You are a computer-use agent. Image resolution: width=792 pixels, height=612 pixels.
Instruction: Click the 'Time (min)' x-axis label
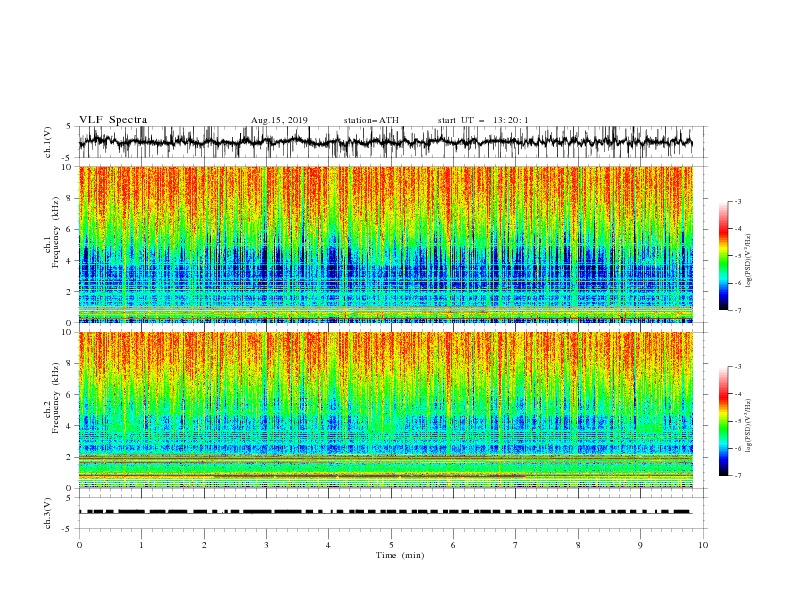400,555
